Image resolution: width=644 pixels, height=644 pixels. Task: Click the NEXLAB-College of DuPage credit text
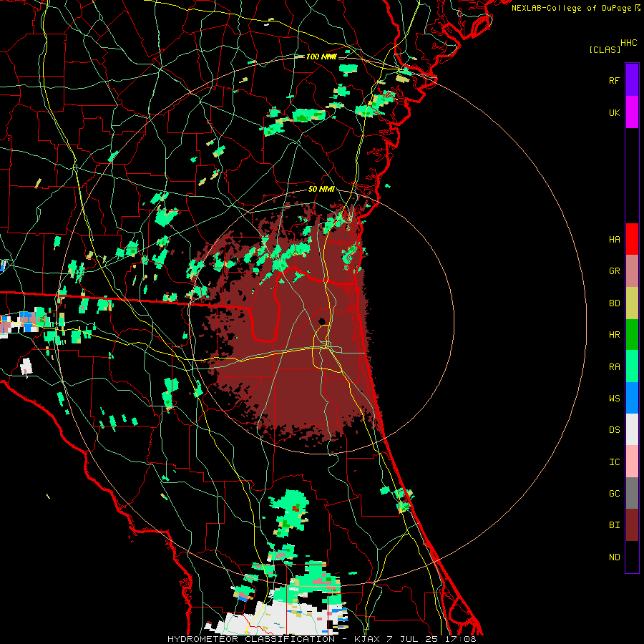point(571,8)
